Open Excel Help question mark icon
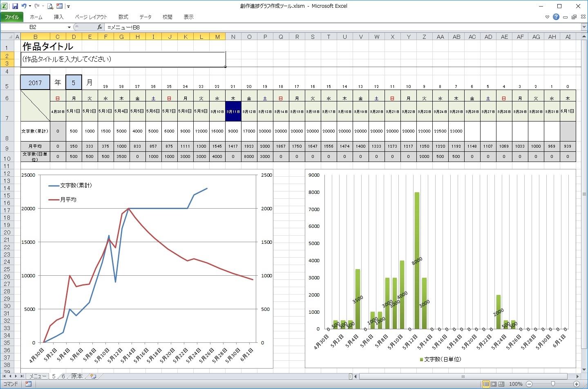This screenshot has height=389, width=588. tap(556, 17)
